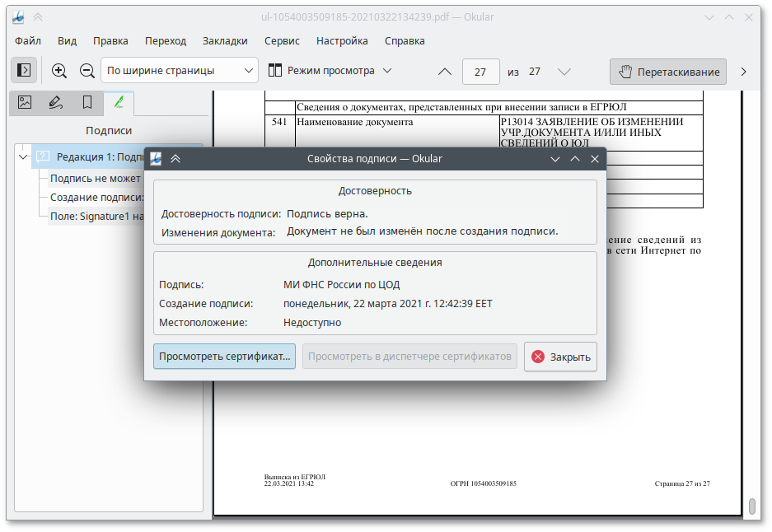Open the Закладки menu

click(x=225, y=40)
